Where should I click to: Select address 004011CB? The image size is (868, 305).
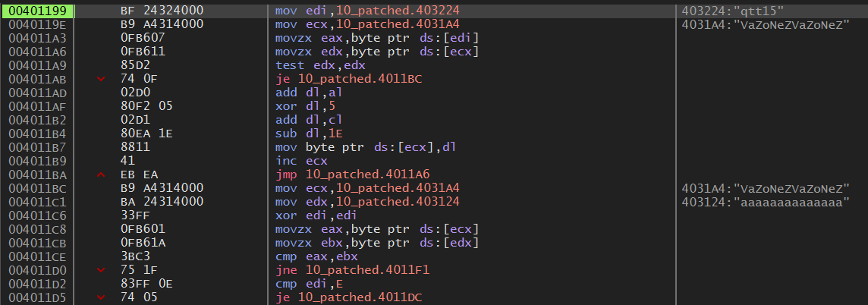click(38, 243)
